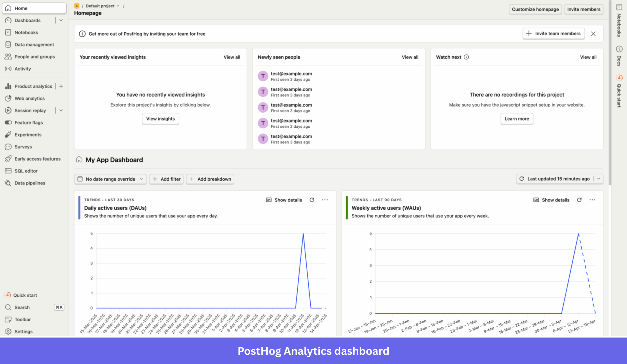Screen dimensions: 627x364
Task: Open the Activity feed
Action: click(23, 69)
